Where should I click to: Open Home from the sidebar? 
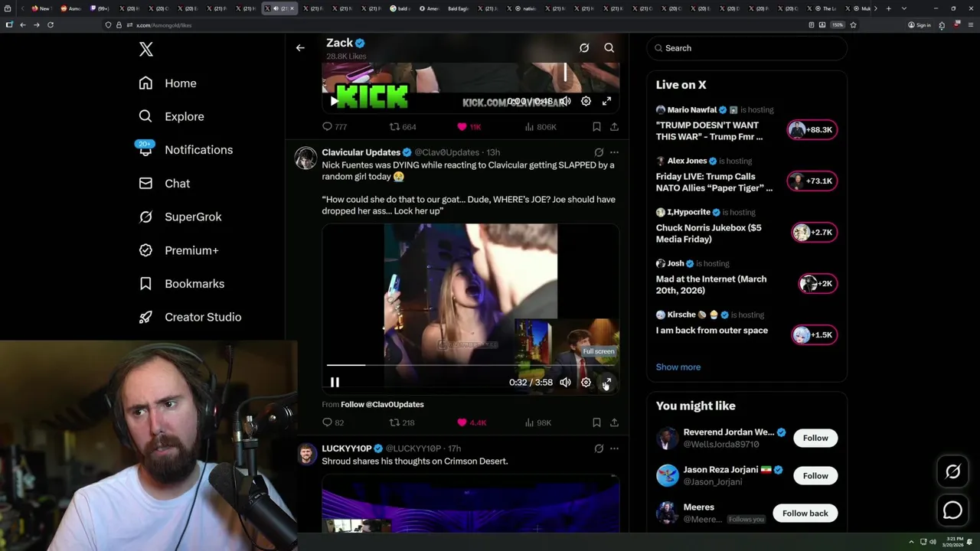pyautogui.click(x=168, y=83)
